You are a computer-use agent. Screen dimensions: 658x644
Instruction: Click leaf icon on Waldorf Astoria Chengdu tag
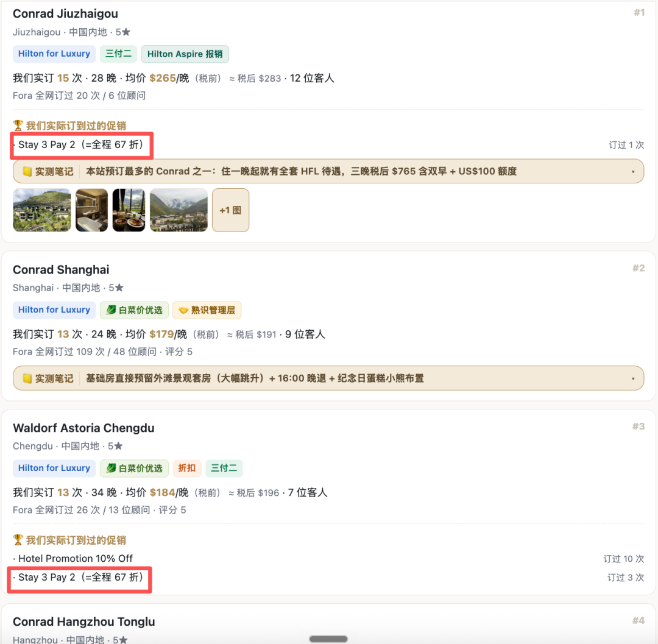[111, 468]
